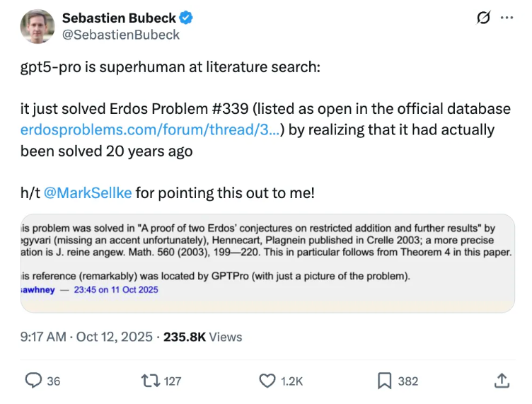532x404 pixels.
Task: Click the reply speech bubble icon
Action: click(33, 381)
